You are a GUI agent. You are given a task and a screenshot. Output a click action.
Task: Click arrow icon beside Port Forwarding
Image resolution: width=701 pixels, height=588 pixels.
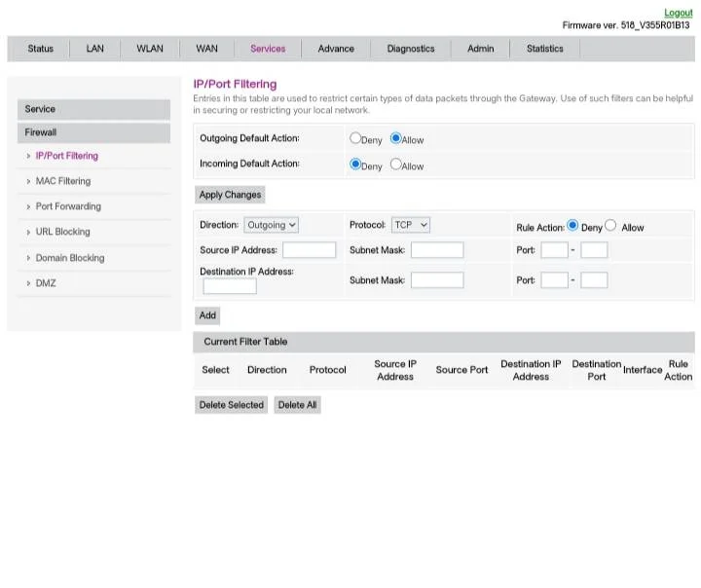28,207
